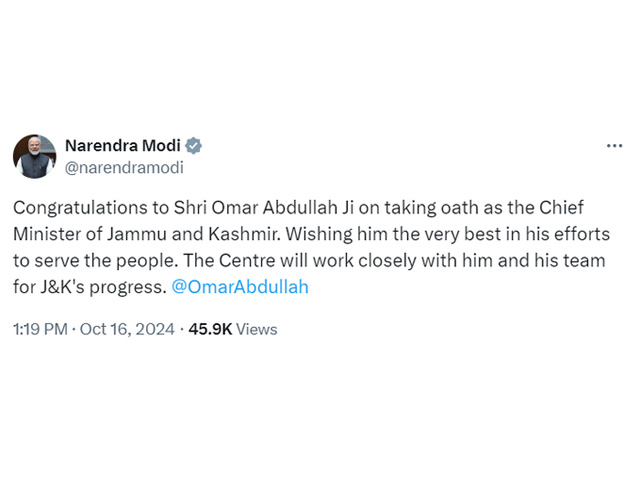640x480 pixels.
Task: Click the word 'Chief' ending the first line
Action: 562,208
